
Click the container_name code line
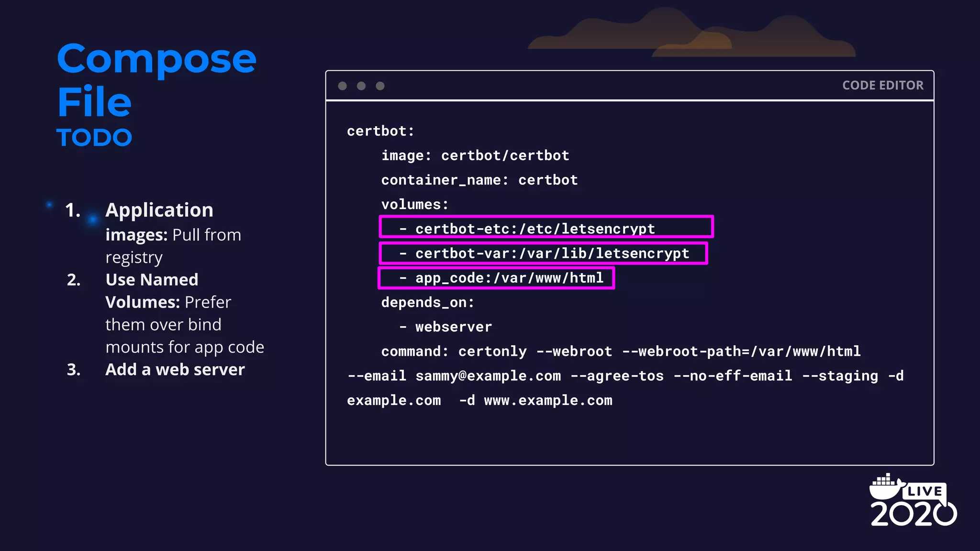[479, 180]
